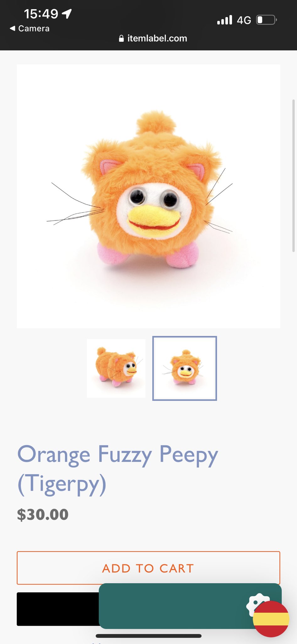Screen dimensions: 297x644
Task: Click the Orange Fuzzy Peepy title
Action: click(117, 469)
